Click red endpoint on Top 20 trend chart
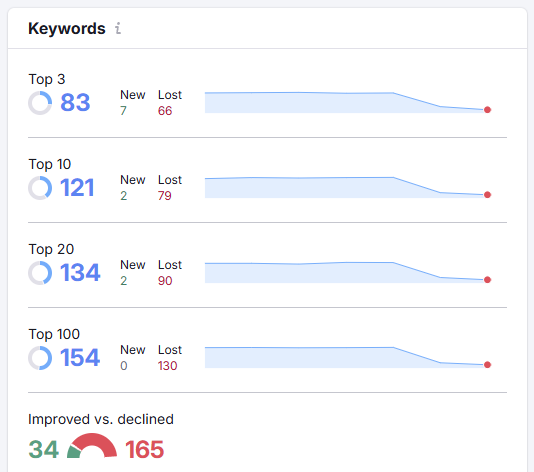Image resolution: width=534 pixels, height=472 pixels. [487, 280]
